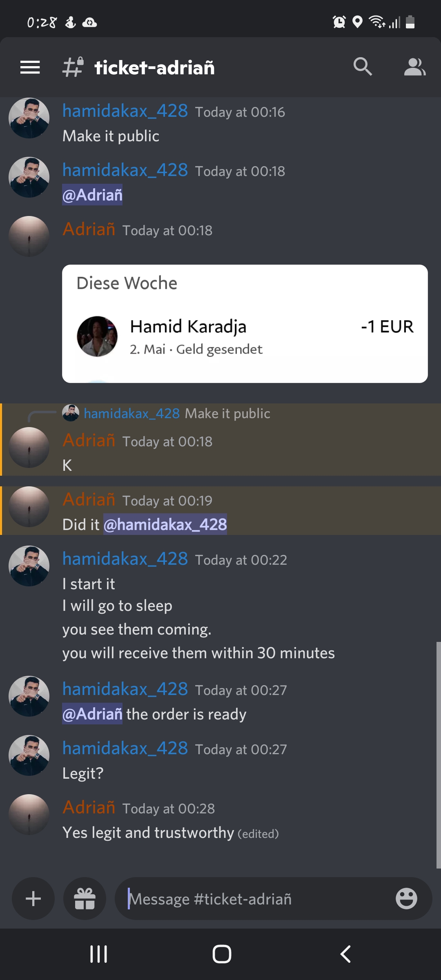Tap the plus attachment button
Image resolution: width=441 pixels, height=980 pixels.
(33, 898)
